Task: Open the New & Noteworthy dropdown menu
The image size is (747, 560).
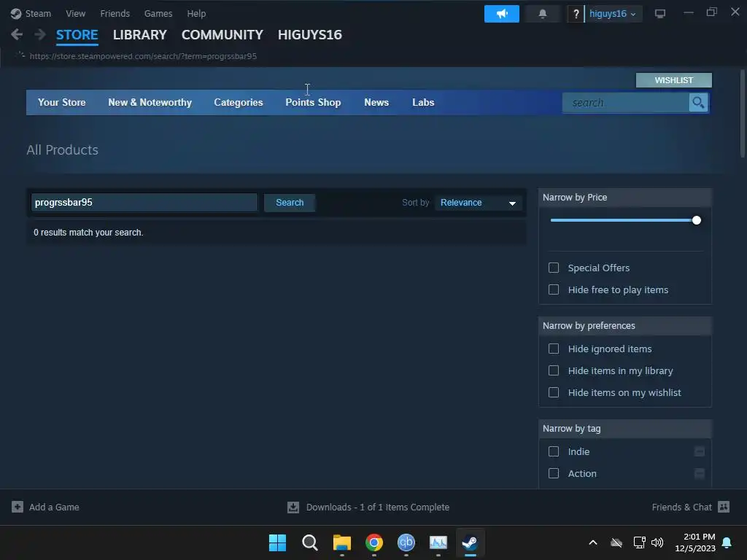Action: click(x=150, y=102)
